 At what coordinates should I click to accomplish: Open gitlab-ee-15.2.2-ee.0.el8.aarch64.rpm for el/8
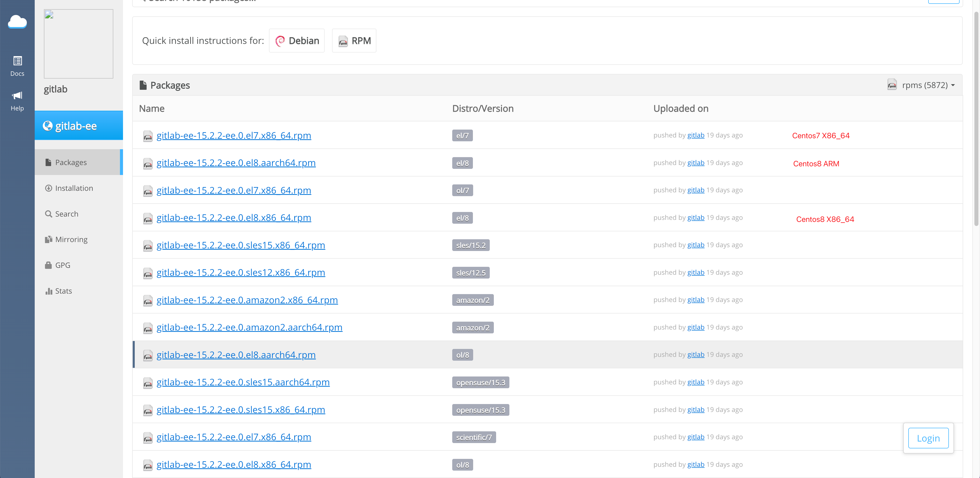point(236,163)
